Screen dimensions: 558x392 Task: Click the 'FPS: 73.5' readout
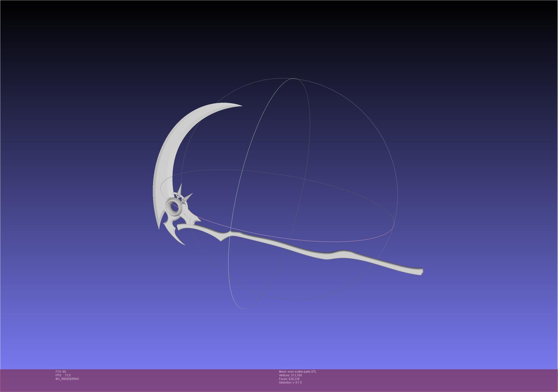[x=63, y=375]
